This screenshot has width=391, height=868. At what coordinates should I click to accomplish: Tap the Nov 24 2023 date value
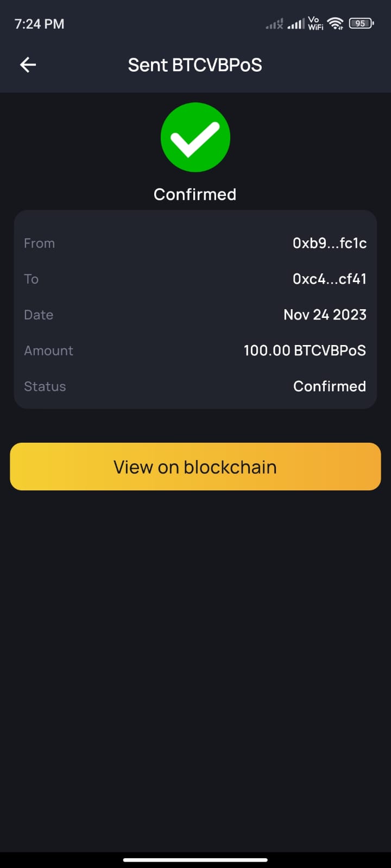(x=325, y=315)
